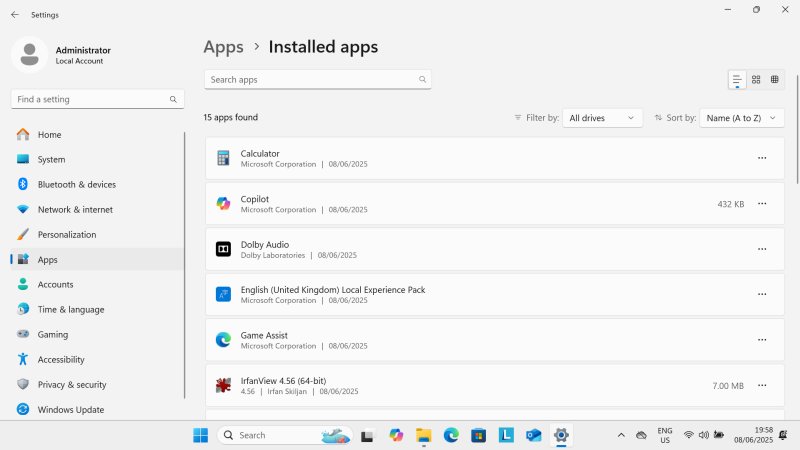Open Microsoft Store from the taskbar
800x450 pixels.
pos(479,435)
